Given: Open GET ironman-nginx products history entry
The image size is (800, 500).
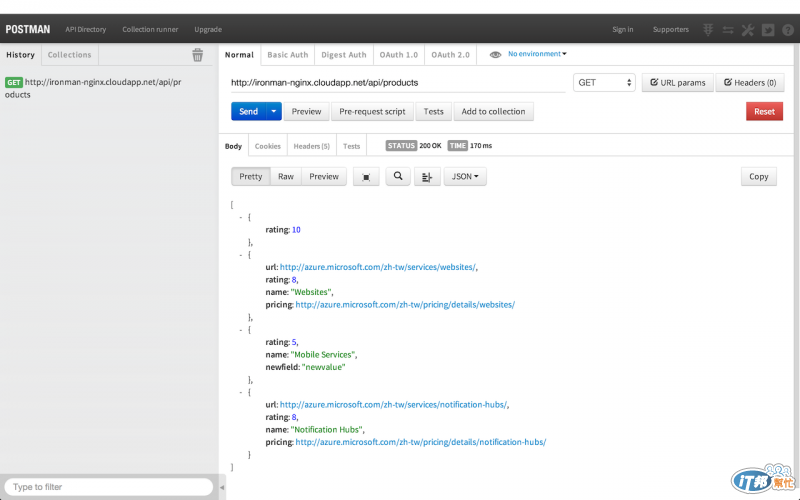Looking at the screenshot, I should [x=93, y=88].
